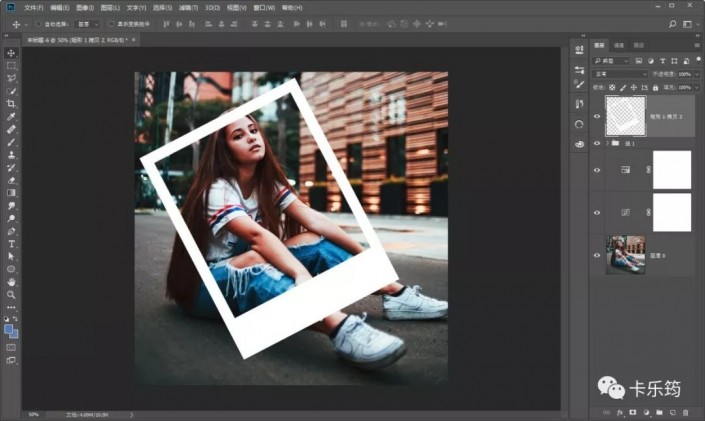
Task: Enable the Auto-Select checkbox
Action: (x=39, y=24)
